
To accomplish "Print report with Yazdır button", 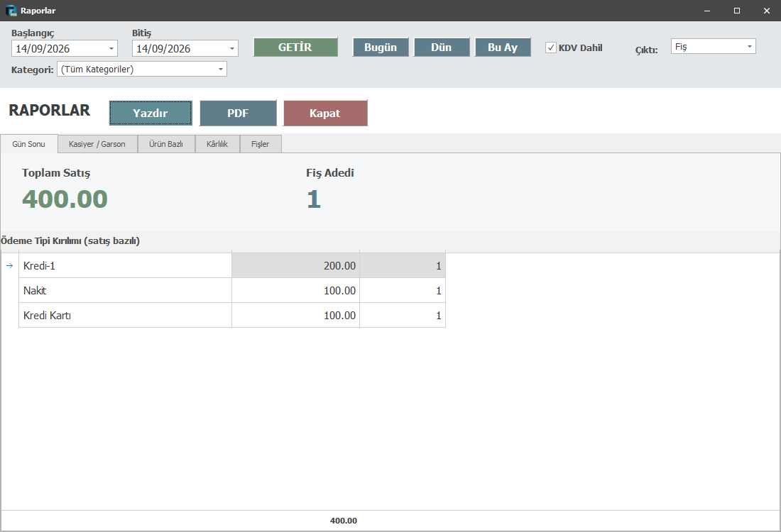I will coord(151,113).
